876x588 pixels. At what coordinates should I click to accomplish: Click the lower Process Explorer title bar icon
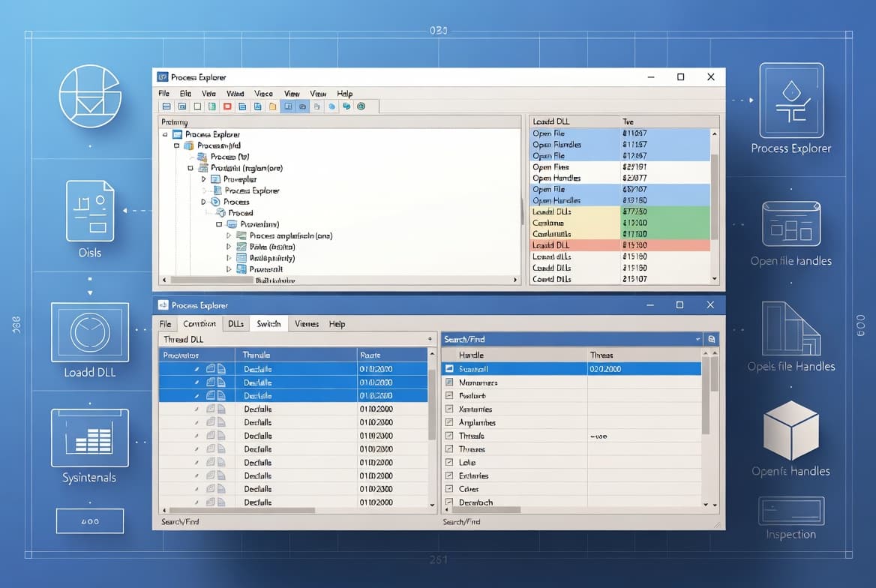coord(163,305)
